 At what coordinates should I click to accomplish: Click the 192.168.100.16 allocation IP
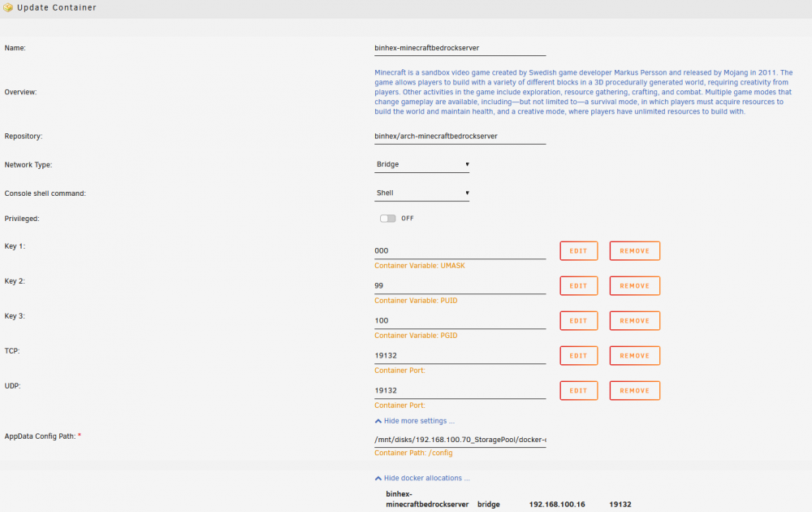coord(557,504)
